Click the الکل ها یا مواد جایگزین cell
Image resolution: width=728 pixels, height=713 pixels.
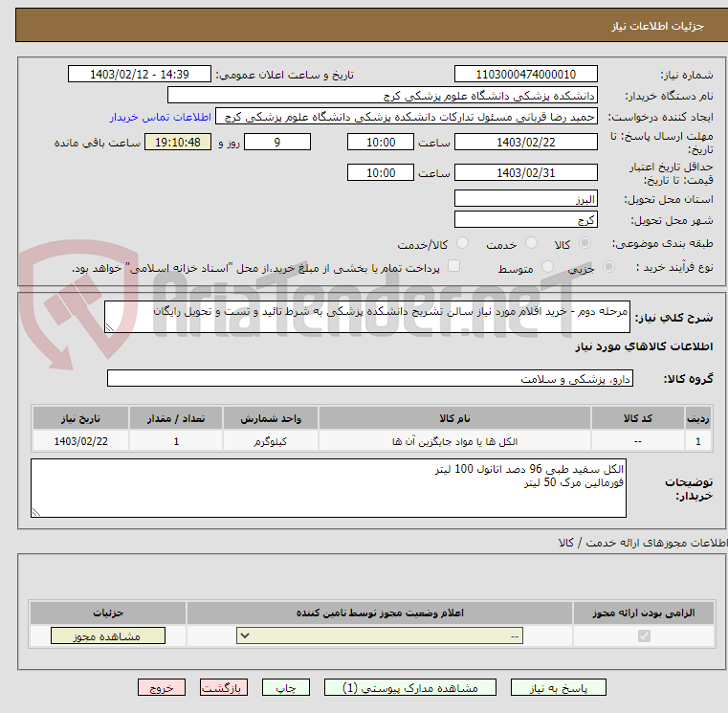454,441
